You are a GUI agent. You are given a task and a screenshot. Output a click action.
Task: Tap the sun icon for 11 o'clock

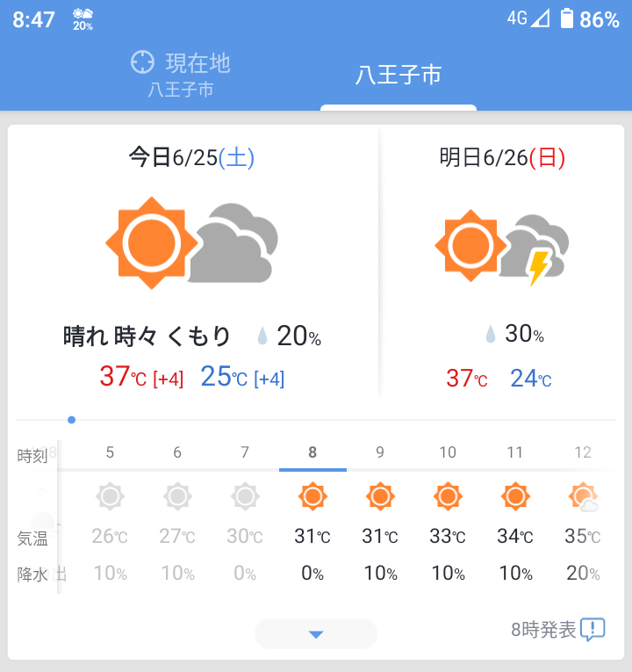tap(515, 497)
